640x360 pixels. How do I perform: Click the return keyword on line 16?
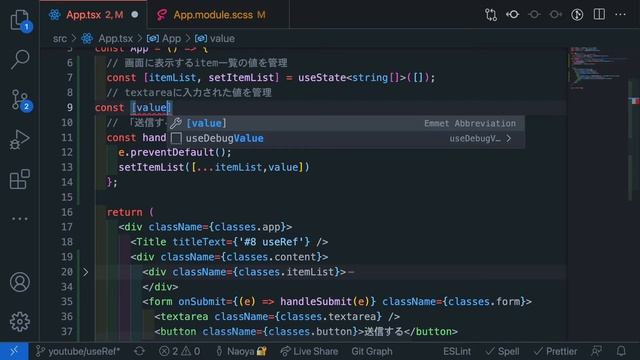(124, 212)
